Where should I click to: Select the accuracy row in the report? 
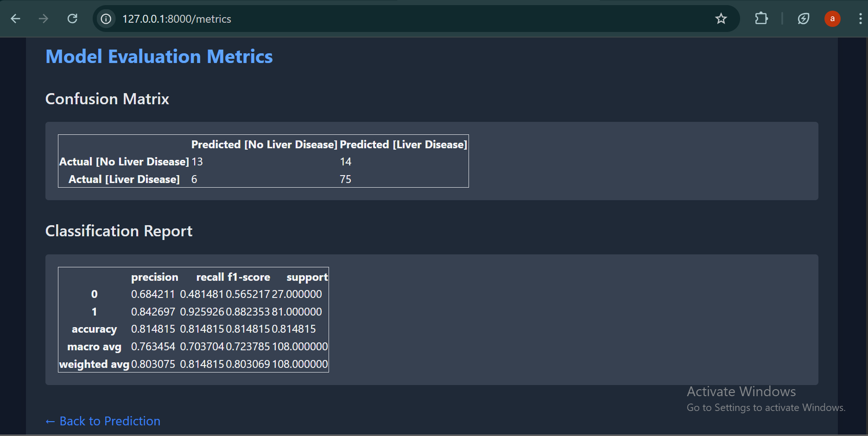95,329
